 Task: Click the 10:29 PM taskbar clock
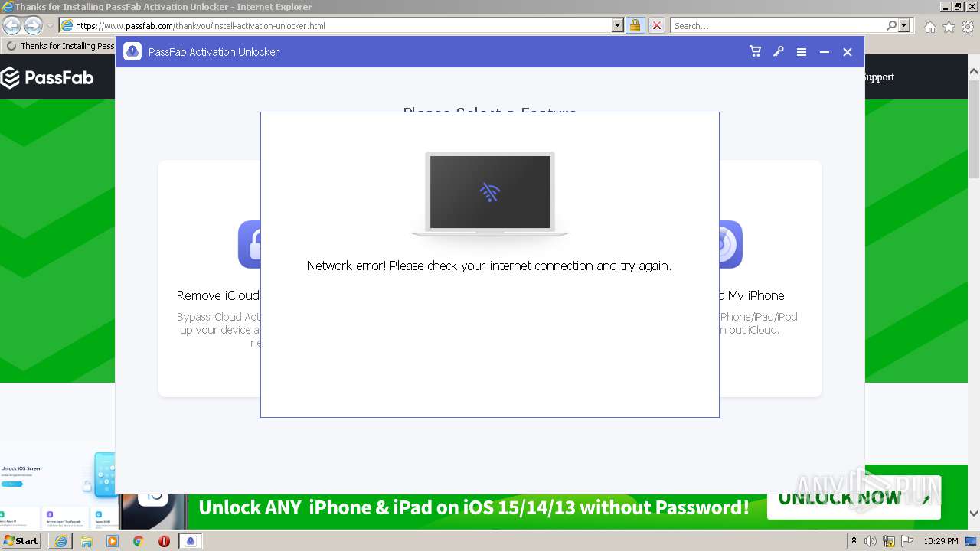pyautogui.click(x=940, y=541)
